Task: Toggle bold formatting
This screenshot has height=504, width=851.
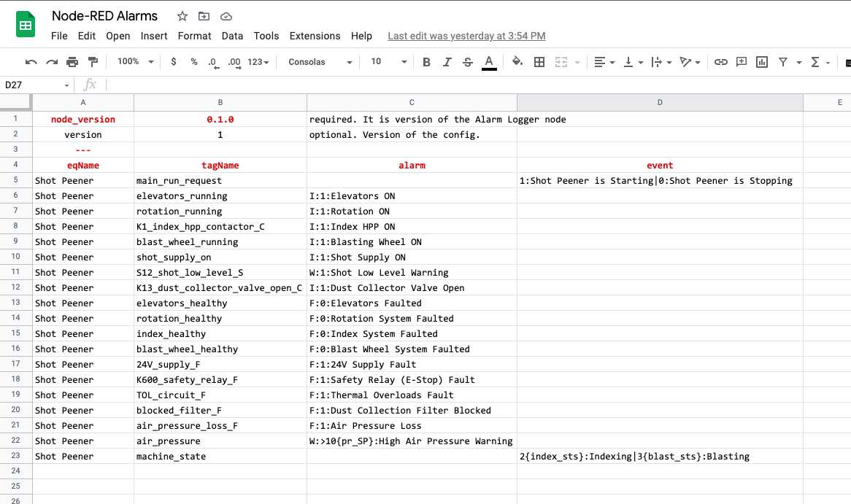Action: 426,62
